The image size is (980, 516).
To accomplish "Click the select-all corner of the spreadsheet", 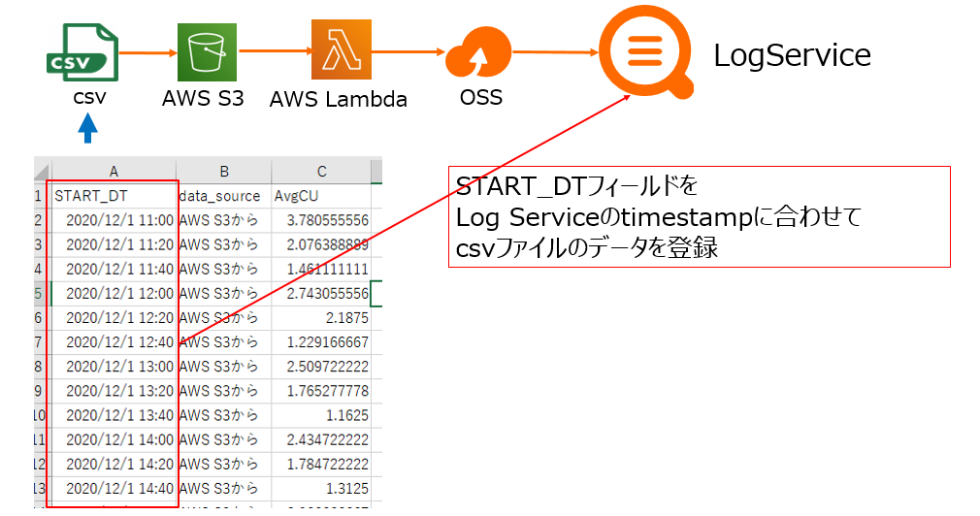I will coord(42,171).
